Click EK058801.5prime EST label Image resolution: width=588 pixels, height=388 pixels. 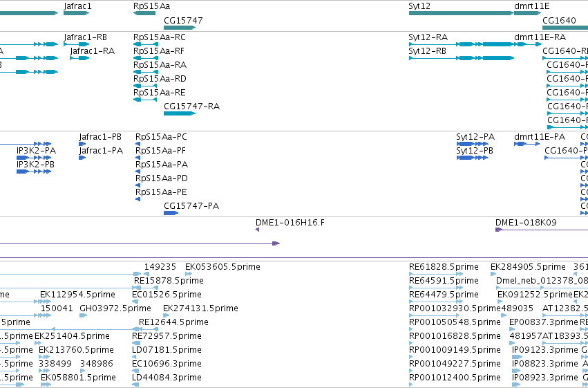click(x=78, y=378)
